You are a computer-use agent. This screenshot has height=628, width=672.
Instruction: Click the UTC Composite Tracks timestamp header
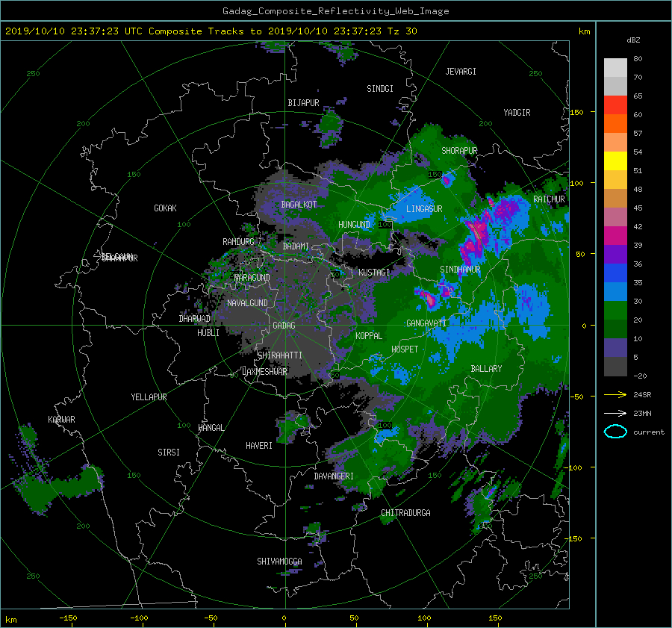point(211,31)
